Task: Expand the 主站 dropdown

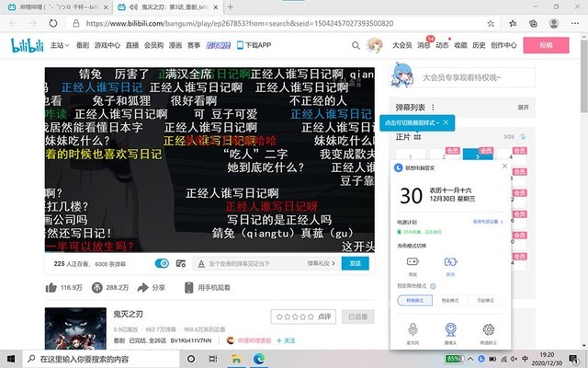Action: click(60, 45)
